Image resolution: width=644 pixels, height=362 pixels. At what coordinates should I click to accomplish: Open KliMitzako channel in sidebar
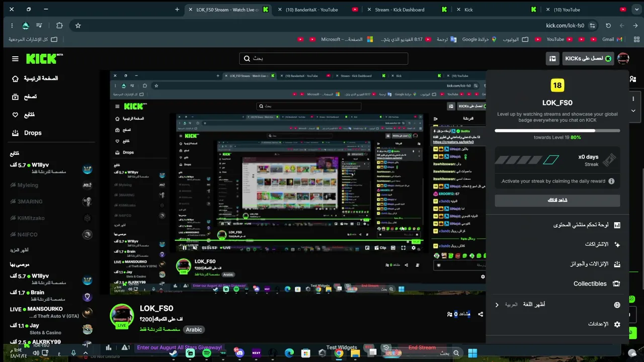click(51, 218)
